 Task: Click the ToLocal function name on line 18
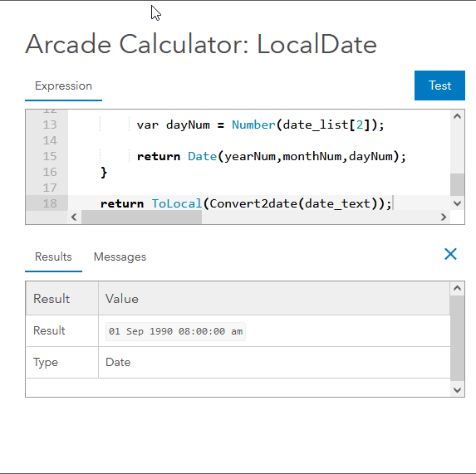tap(177, 203)
